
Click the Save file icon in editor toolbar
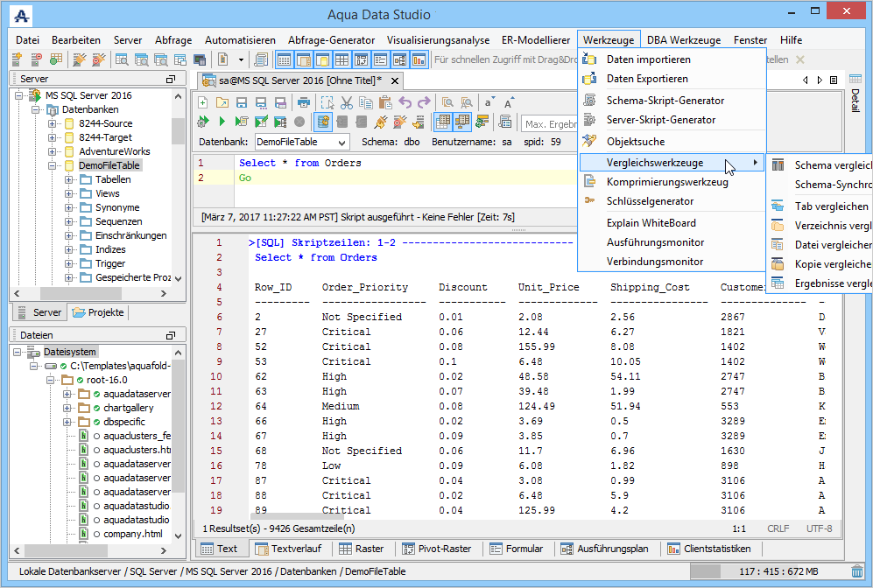243,102
